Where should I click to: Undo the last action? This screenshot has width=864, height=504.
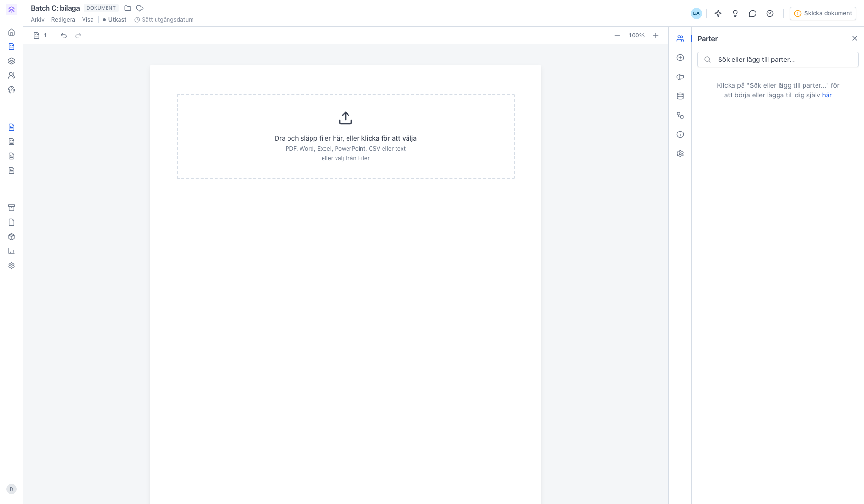coord(64,36)
